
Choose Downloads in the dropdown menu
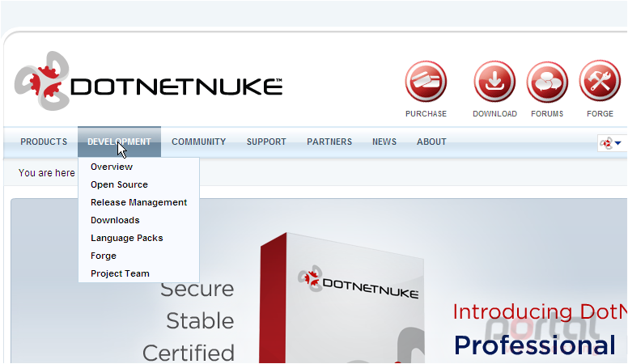tap(115, 220)
